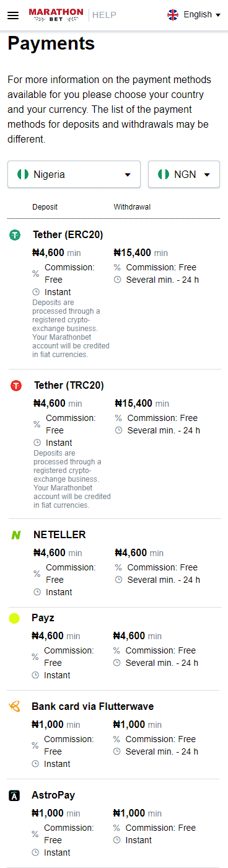
Task: Click the Bank card via Flutterwave title
Action: point(93,707)
